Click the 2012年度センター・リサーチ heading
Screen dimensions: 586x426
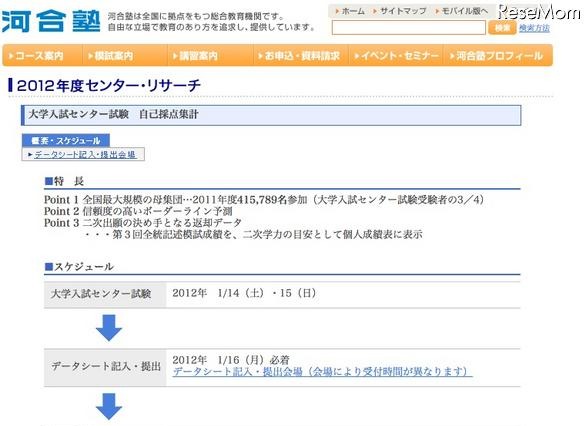click(x=109, y=86)
